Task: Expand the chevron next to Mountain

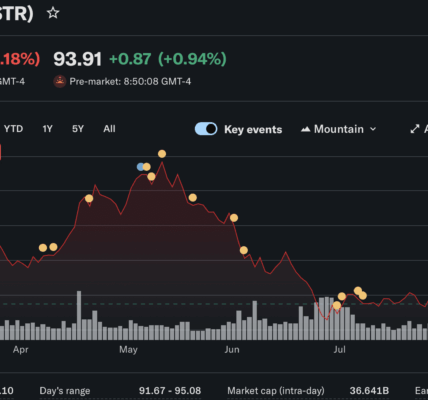Action: click(373, 129)
